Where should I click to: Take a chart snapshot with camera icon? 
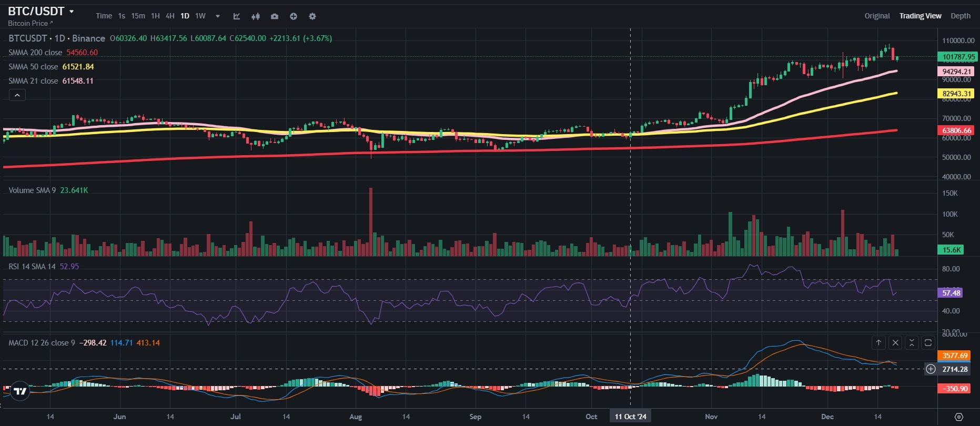[275, 16]
